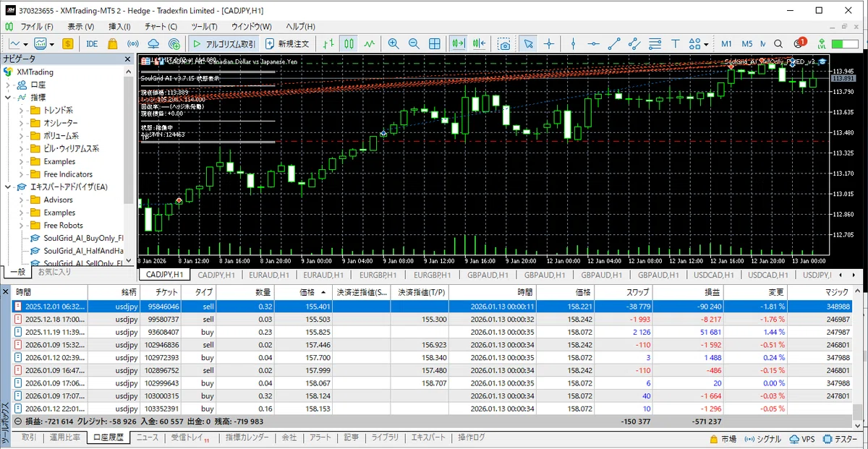Open the 表示 (V) menu
The image size is (868, 449).
tap(80, 27)
